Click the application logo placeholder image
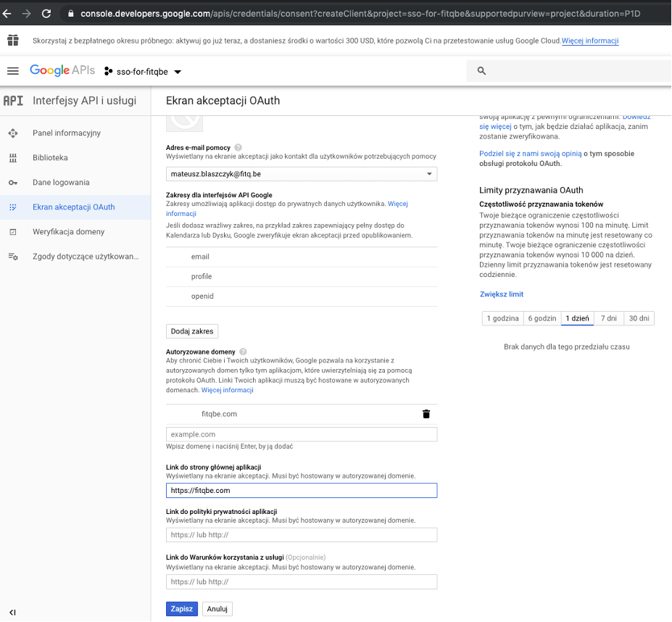 (x=184, y=123)
